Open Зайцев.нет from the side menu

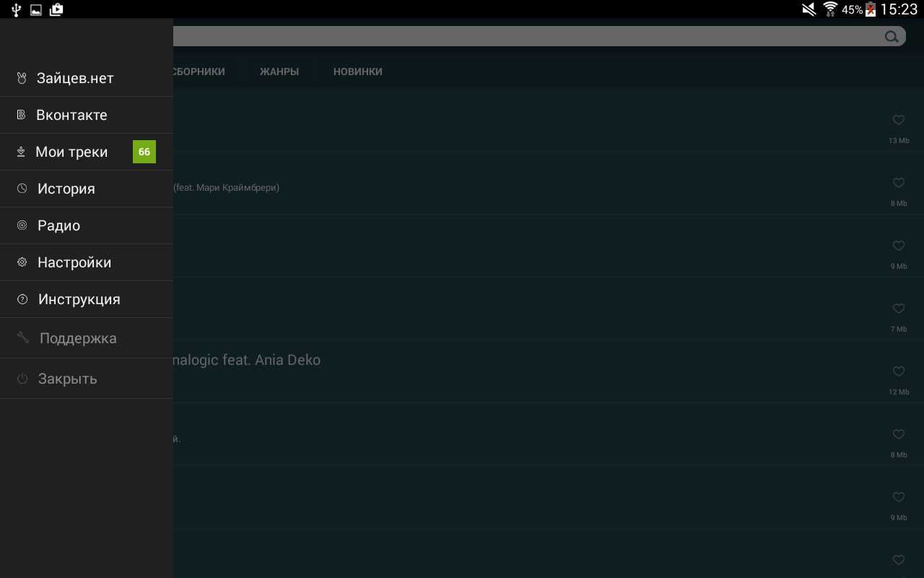pyautogui.click(x=75, y=78)
